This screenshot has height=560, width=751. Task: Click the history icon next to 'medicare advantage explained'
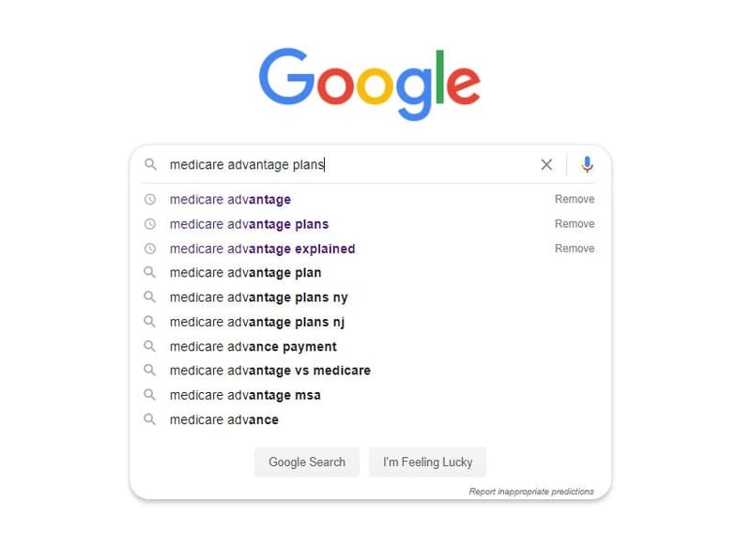point(150,249)
